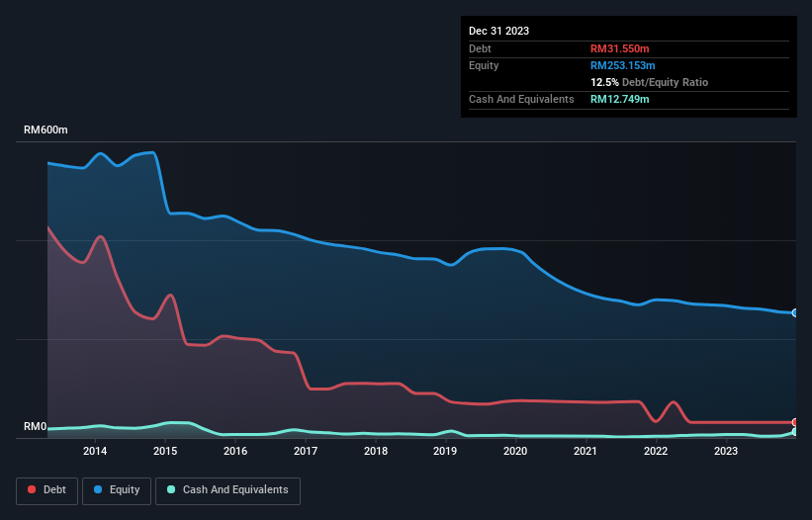
Task: Click the 2017 x-axis label
Action: (306, 451)
